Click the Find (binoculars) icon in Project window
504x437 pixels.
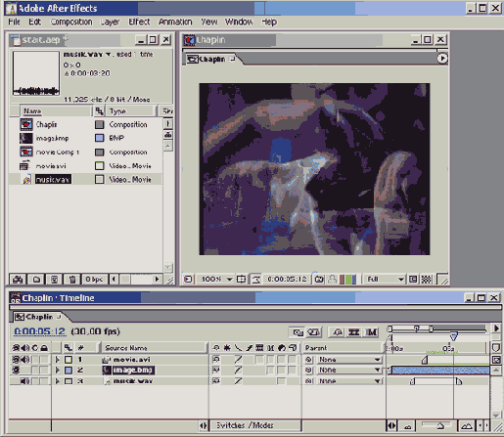coord(18,280)
